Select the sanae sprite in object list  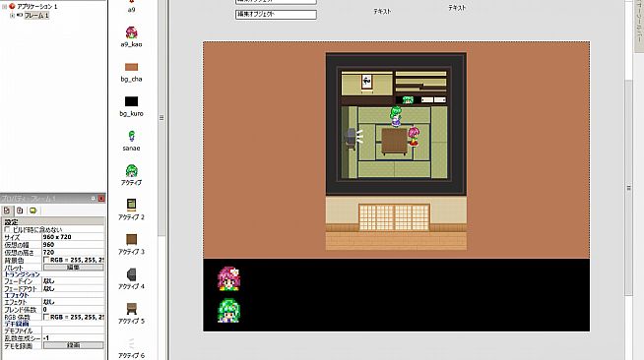click(x=131, y=136)
